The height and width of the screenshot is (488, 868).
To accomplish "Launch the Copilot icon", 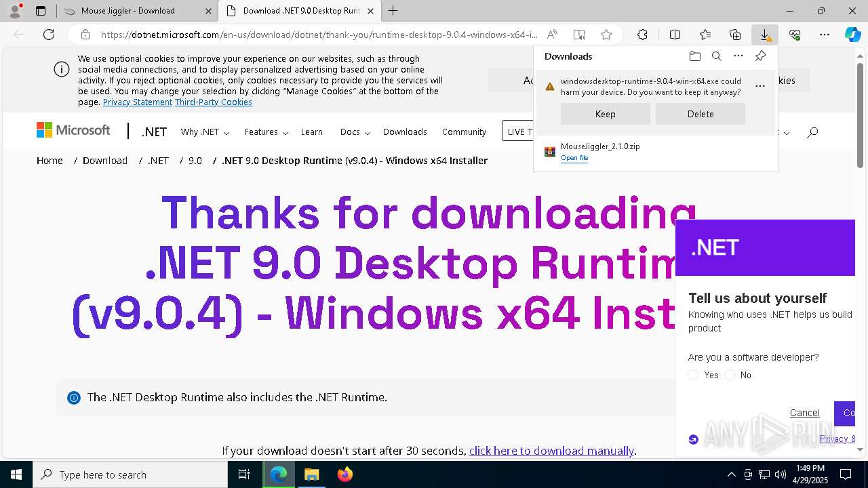I will 852,35.
